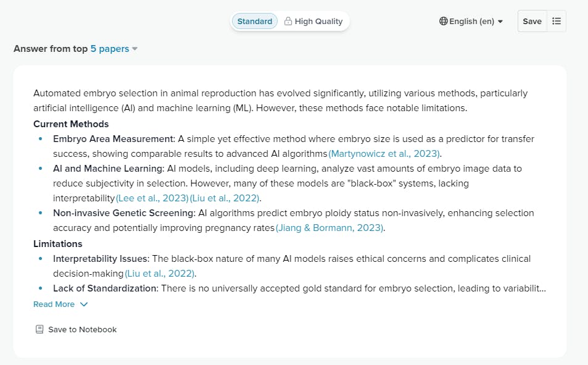Expand the answer with Read More

point(54,304)
